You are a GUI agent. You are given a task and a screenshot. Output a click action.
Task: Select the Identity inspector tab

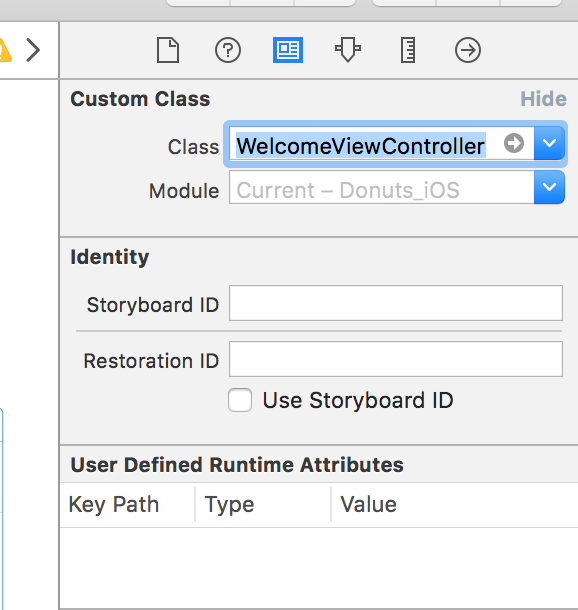(x=288, y=50)
